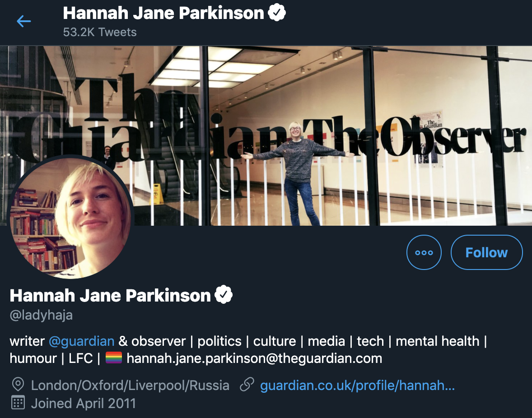Open the guardian.co.uk/profile/hannah... website link
Screen dimensions: 532x418
358,385
